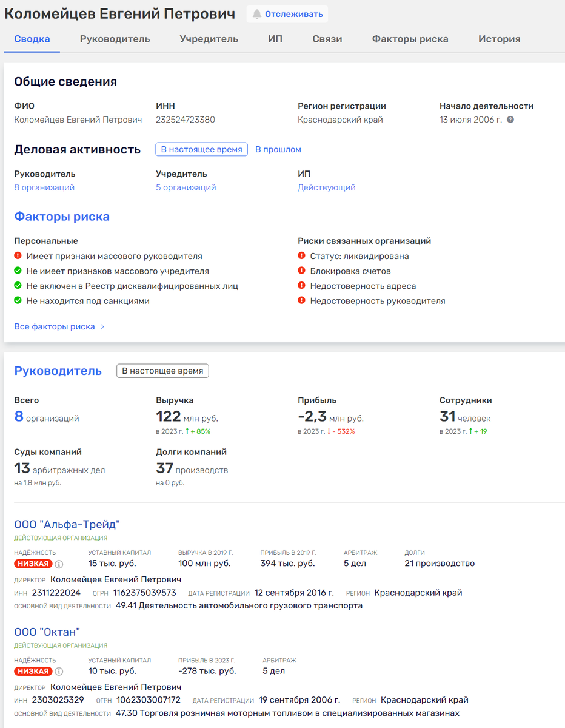Open the Учредитель tab
565x728 pixels.
209,39
